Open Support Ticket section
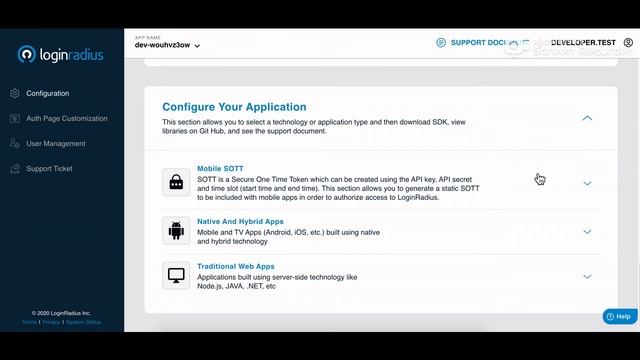This screenshot has width=640, height=360. point(49,169)
